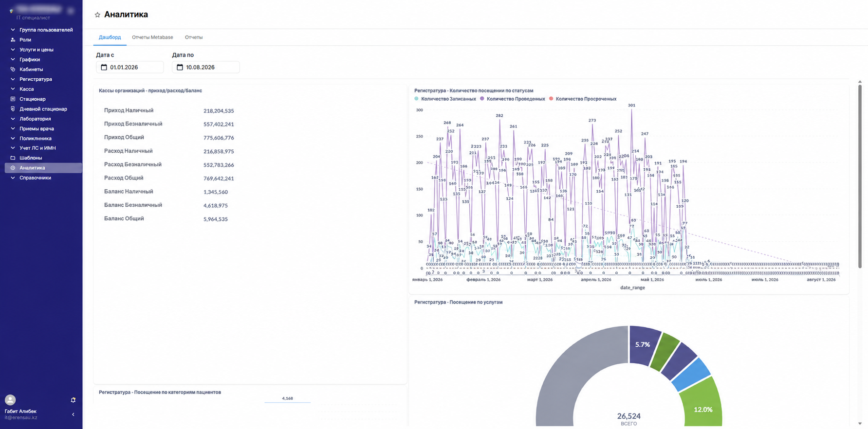Click the Количество посещении по статусам title
The width and height of the screenshot is (868, 429).
coord(474,91)
